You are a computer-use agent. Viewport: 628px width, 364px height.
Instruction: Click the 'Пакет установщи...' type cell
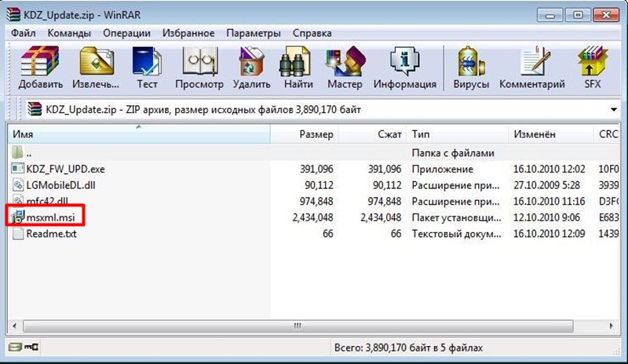(x=456, y=217)
